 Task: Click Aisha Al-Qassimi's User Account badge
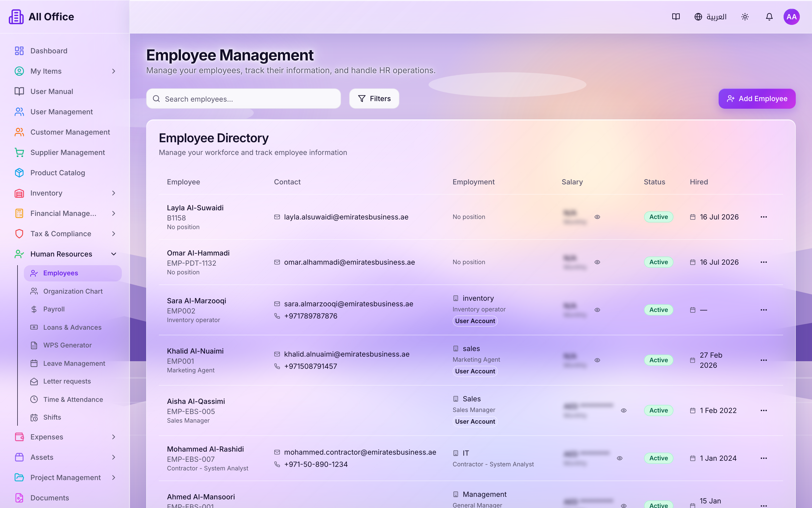475,422
